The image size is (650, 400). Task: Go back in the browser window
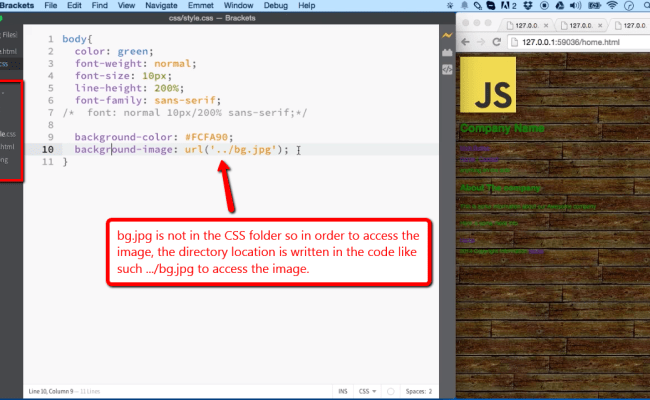pos(465,42)
